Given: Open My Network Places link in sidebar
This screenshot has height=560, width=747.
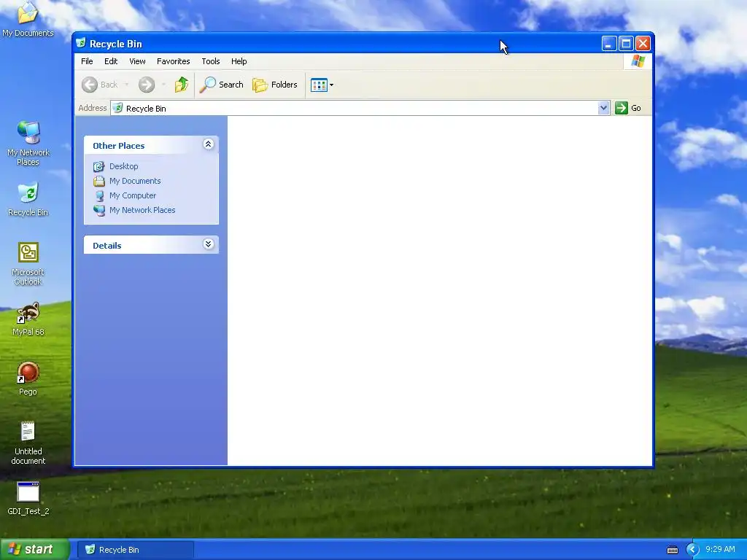Looking at the screenshot, I should click(x=142, y=210).
